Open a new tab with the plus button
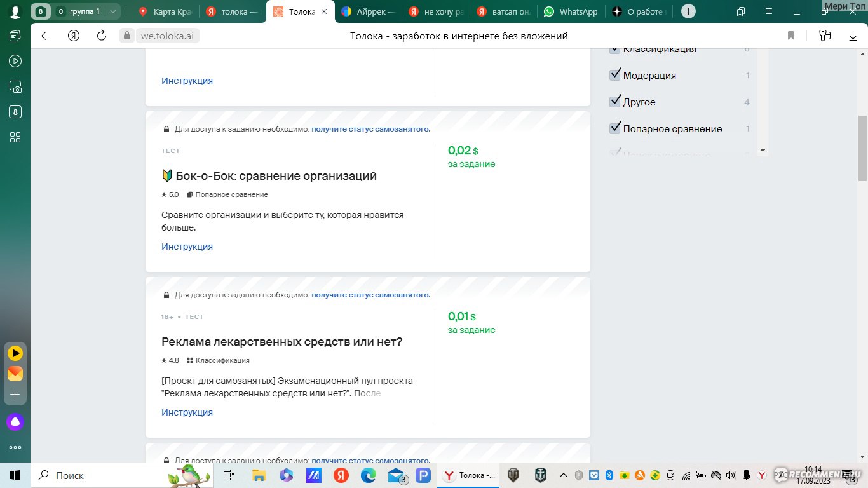Image resolution: width=868 pixels, height=488 pixels. click(x=688, y=11)
